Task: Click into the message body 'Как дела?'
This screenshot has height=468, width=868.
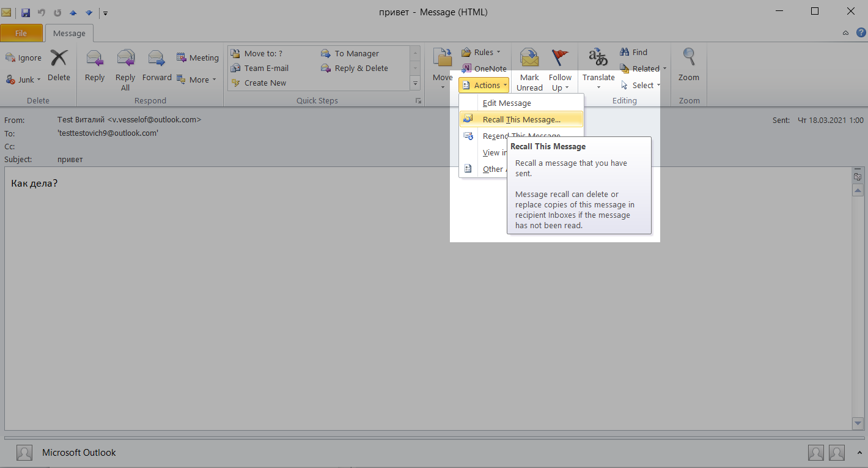Action: [34, 183]
